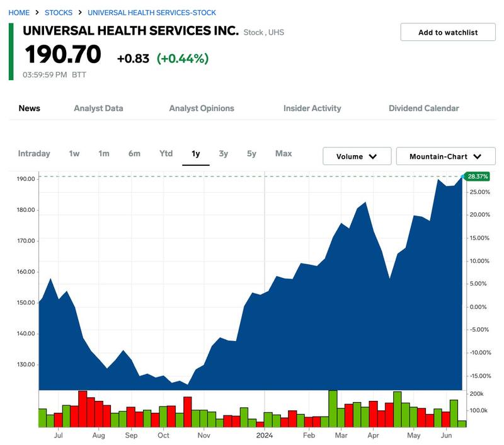Click the Stock, UHS ticker label

[x=263, y=33]
